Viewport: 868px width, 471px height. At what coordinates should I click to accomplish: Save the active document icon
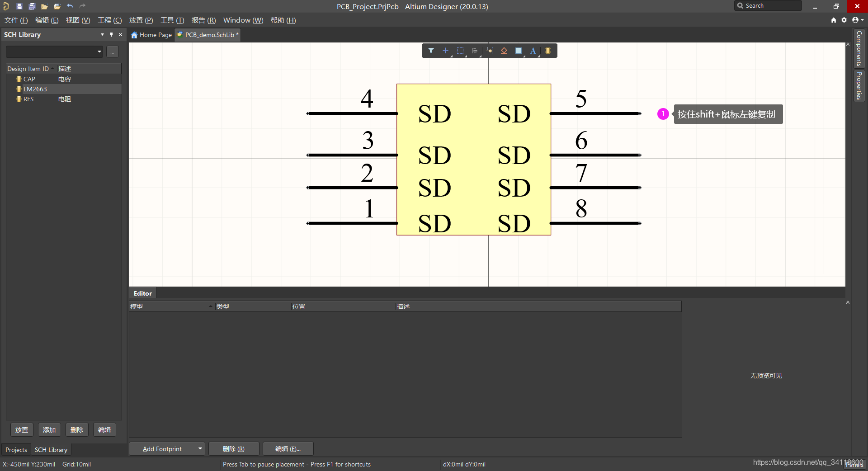[x=19, y=6]
